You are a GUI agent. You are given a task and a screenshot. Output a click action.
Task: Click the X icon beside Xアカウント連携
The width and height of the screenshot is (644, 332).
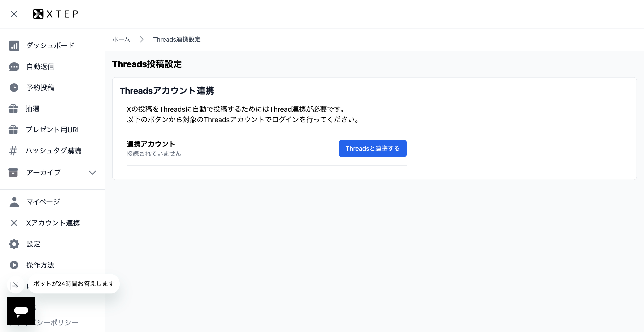coord(14,223)
